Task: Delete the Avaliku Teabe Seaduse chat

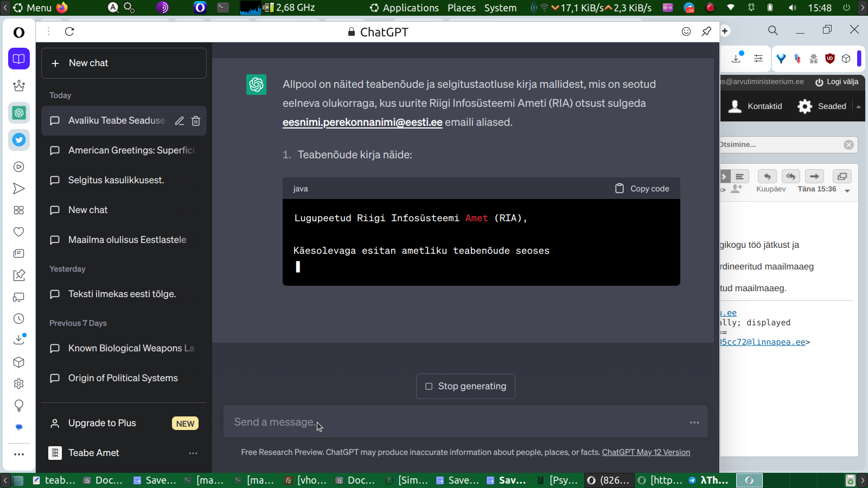Action: tap(196, 121)
